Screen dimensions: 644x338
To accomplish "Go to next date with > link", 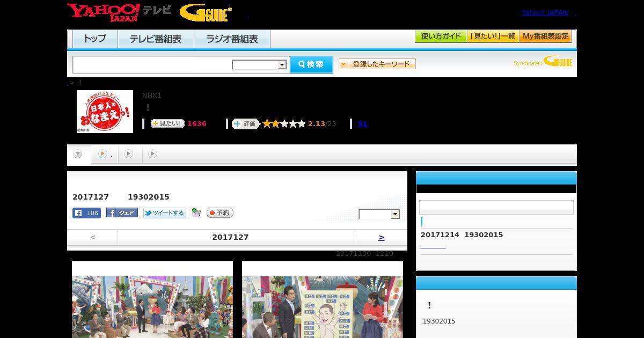I will click(x=381, y=237).
